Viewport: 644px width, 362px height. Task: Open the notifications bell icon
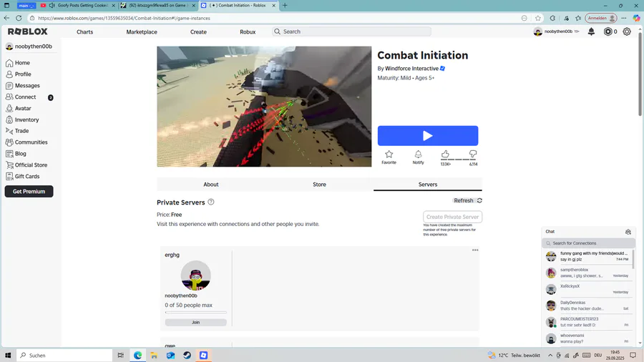591,31
